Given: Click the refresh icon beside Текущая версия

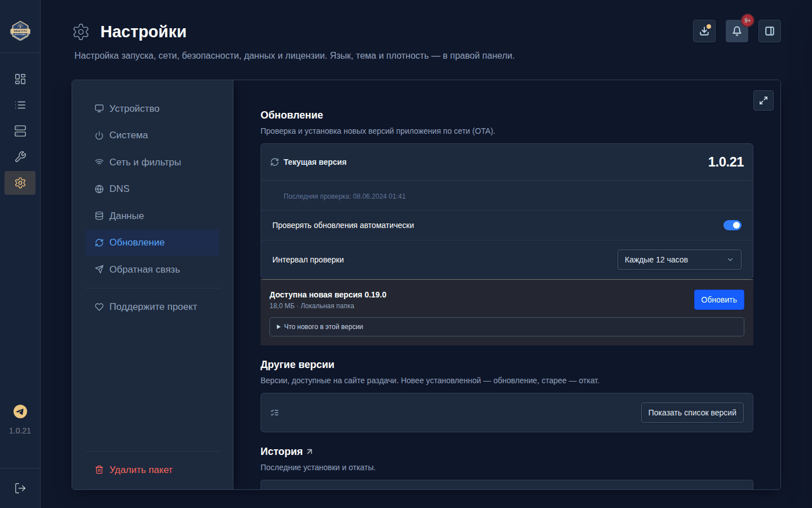Looking at the screenshot, I should click(x=275, y=162).
